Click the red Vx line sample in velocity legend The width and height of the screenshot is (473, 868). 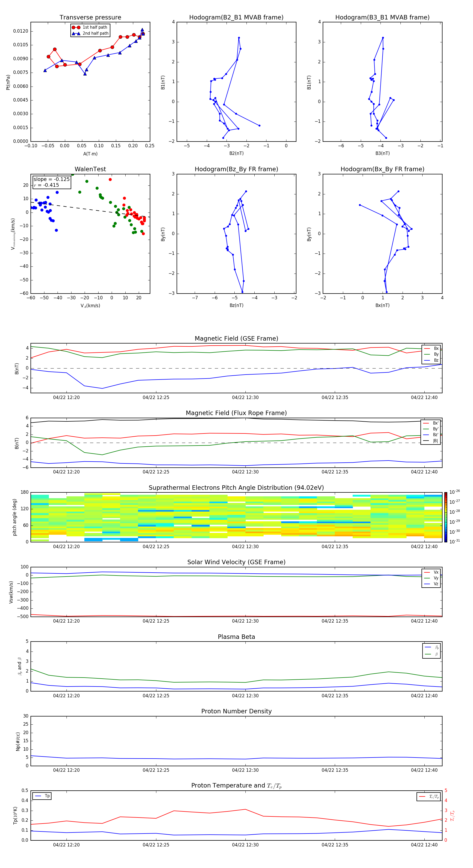coord(426,572)
